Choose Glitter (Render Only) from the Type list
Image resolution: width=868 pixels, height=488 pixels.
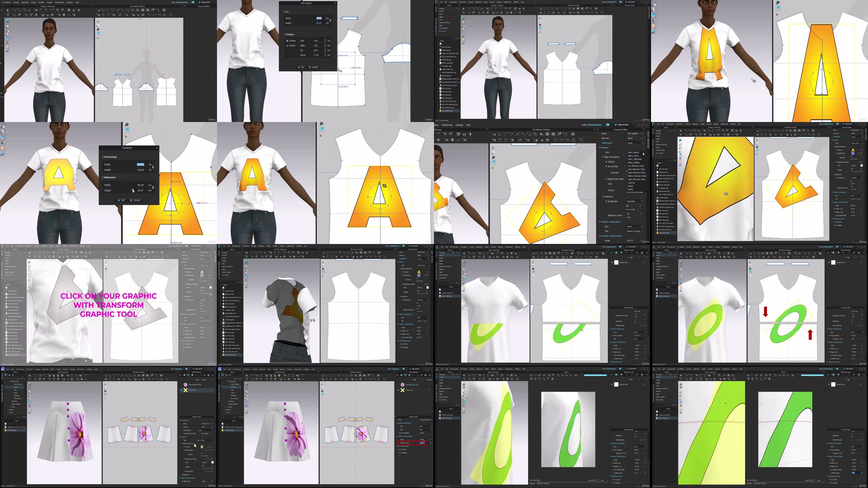click(x=637, y=176)
